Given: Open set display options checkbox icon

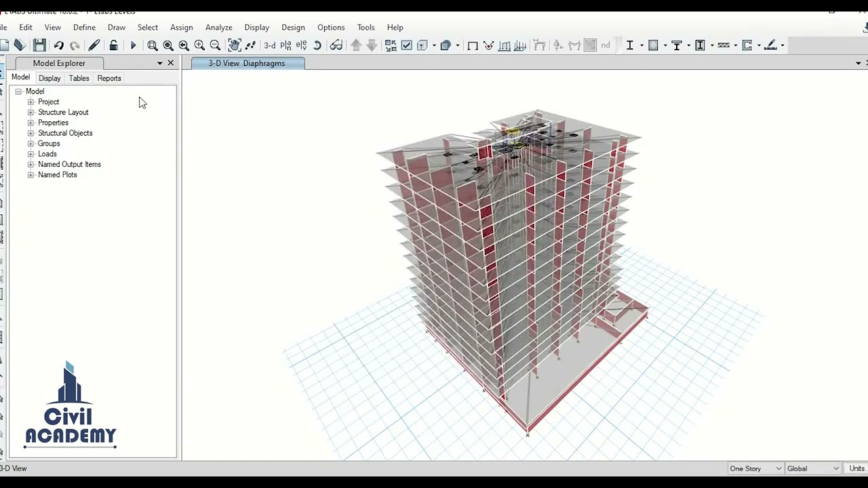Looking at the screenshot, I should coord(406,45).
